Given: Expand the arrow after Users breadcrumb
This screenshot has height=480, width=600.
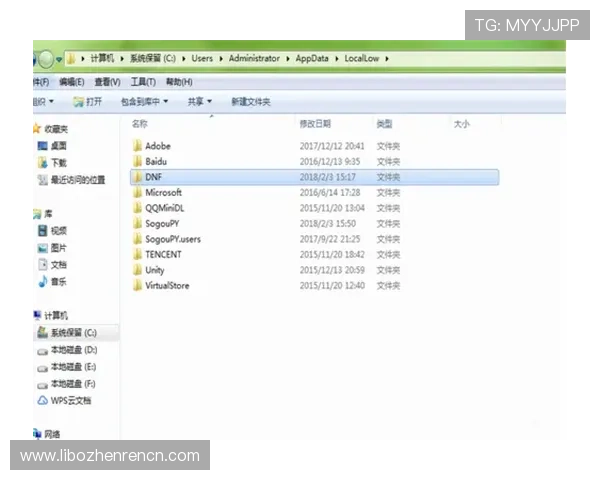Looking at the screenshot, I should click(221, 59).
